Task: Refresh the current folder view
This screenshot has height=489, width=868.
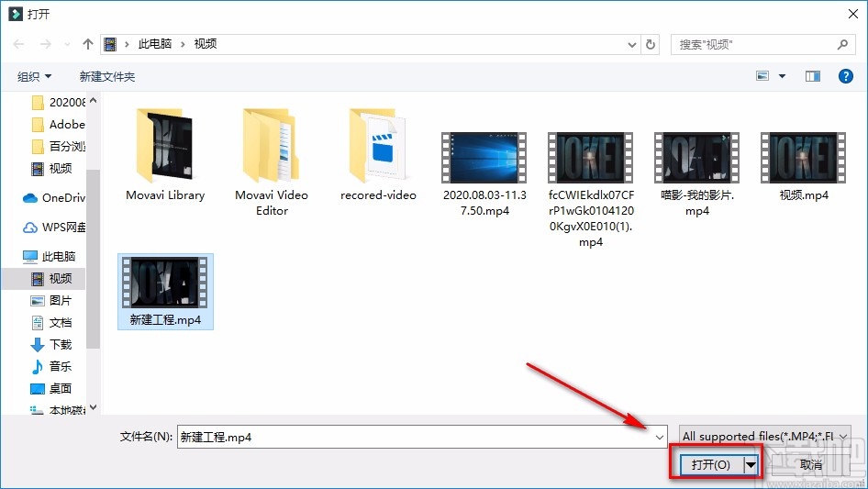Action: [x=651, y=44]
